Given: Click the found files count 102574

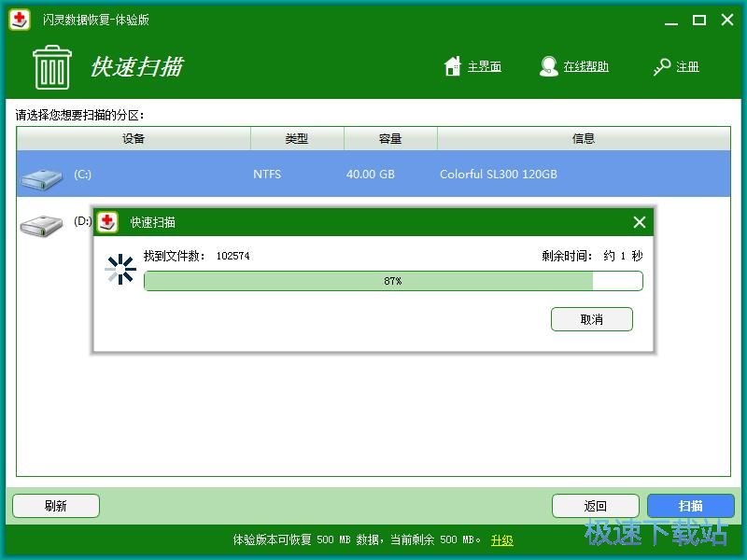Looking at the screenshot, I should point(233,256).
